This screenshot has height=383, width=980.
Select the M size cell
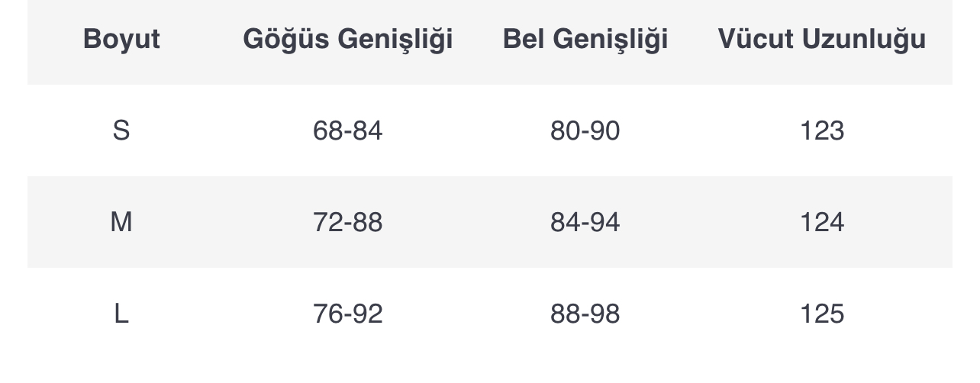click(121, 222)
